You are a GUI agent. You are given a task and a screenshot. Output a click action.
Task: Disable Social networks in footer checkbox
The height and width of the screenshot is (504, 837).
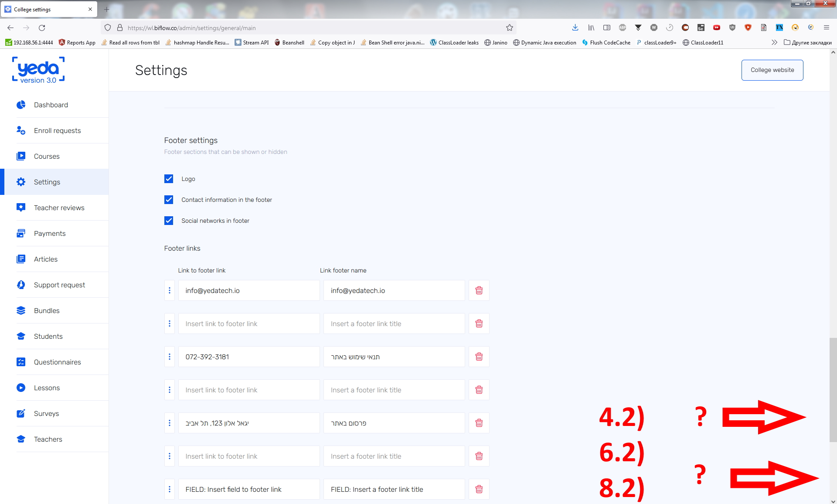tap(169, 221)
